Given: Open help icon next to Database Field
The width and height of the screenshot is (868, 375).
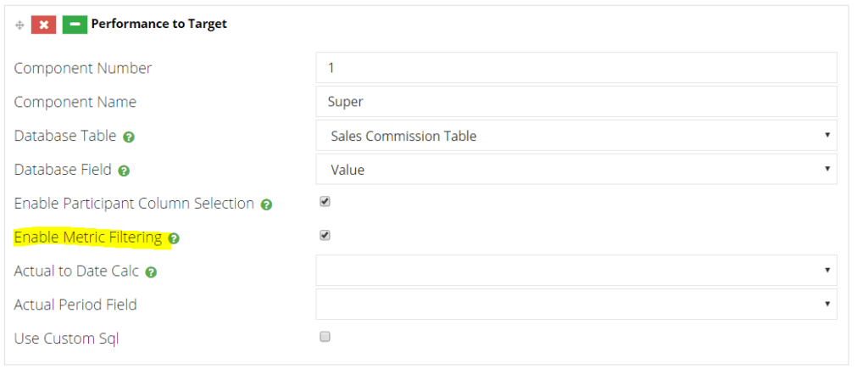Looking at the screenshot, I should pyautogui.click(x=124, y=171).
